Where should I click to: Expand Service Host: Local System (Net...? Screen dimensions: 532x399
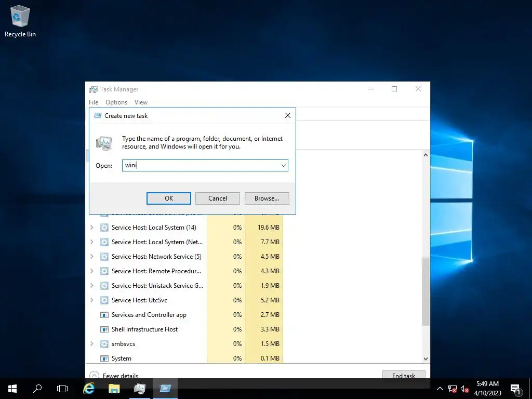click(x=91, y=242)
